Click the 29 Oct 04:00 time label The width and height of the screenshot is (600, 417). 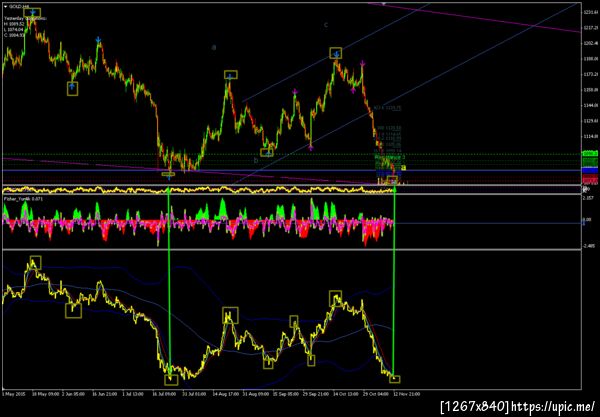376,394
